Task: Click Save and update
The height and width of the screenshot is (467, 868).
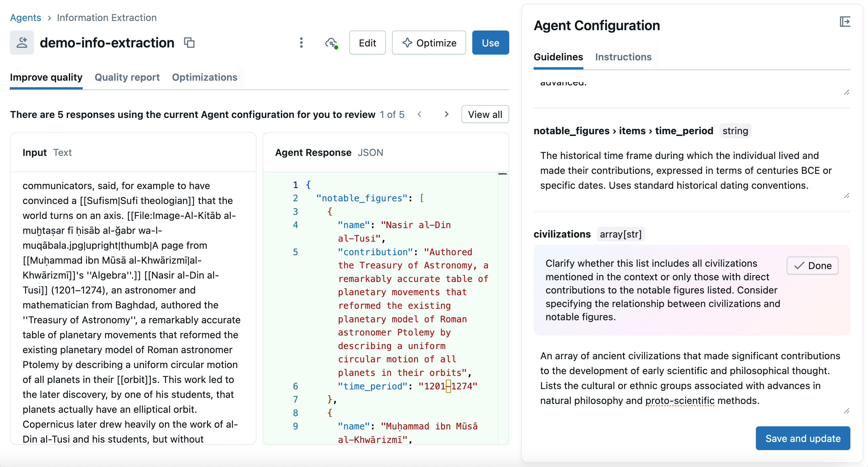Action: click(803, 438)
